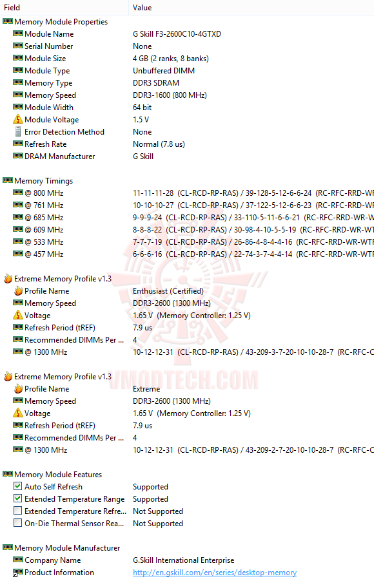Click the icon beside @ 761 MHz
The image size is (374, 588).
(x=18, y=205)
